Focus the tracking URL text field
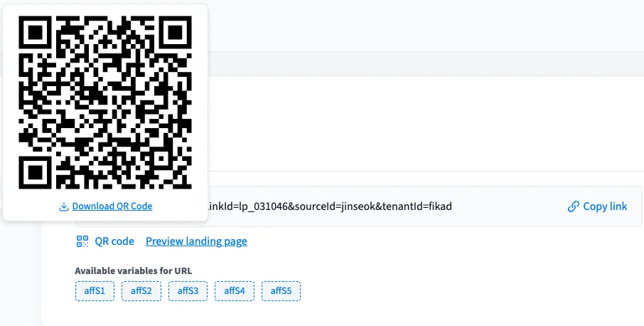The height and width of the screenshot is (326, 644). (358, 206)
